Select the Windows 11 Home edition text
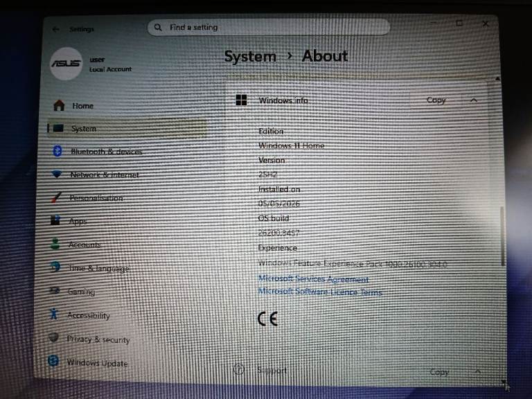 pyautogui.click(x=292, y=145)
